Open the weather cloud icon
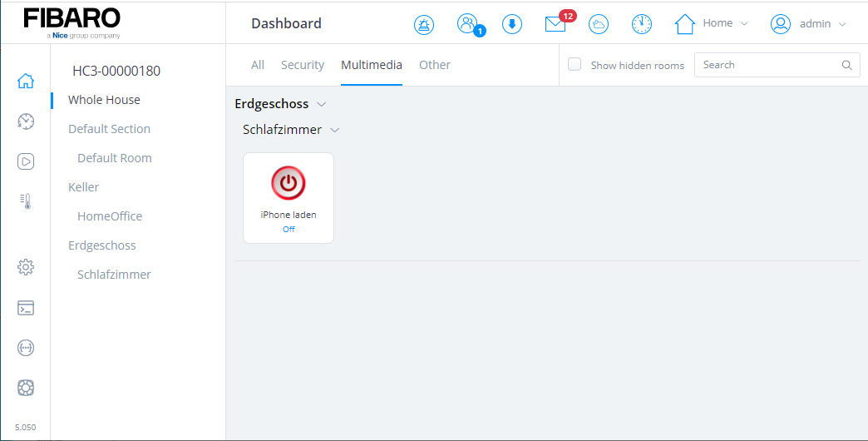This screenshot has height=441, width=868. click(x=598, y=24)
